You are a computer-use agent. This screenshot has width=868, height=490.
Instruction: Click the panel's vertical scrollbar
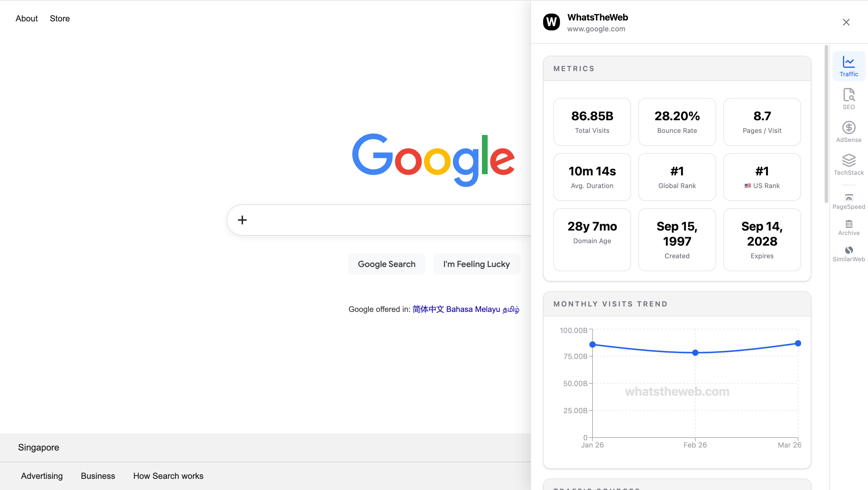point(826,125)
